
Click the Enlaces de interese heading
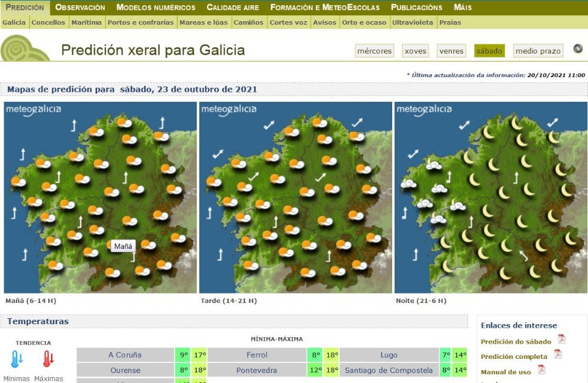(519, 325)
